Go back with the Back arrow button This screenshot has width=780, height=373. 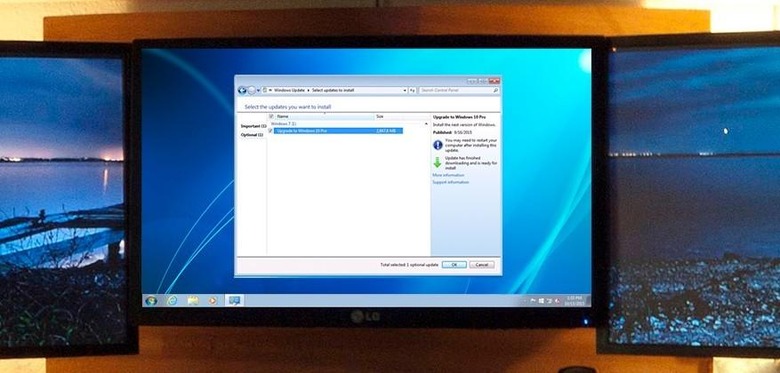pyautogui.click(x=242, y=91)
